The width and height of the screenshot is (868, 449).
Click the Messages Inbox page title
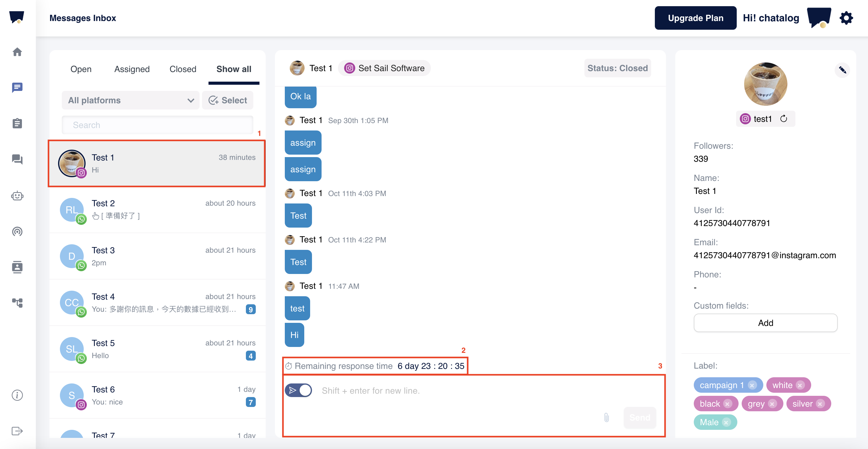(x=83, y=18)
